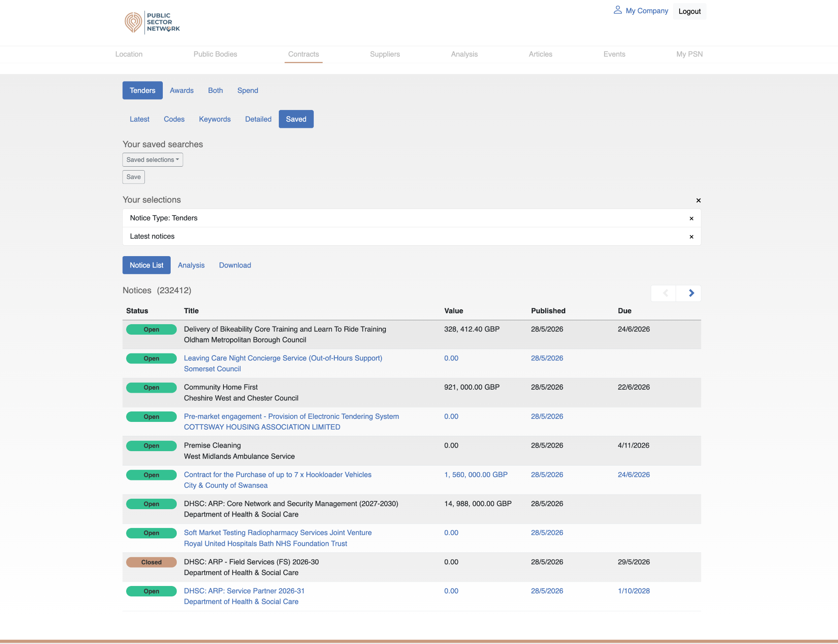Click the Title column header
This screenshot has height=644, width=838.
pos(191,311)
